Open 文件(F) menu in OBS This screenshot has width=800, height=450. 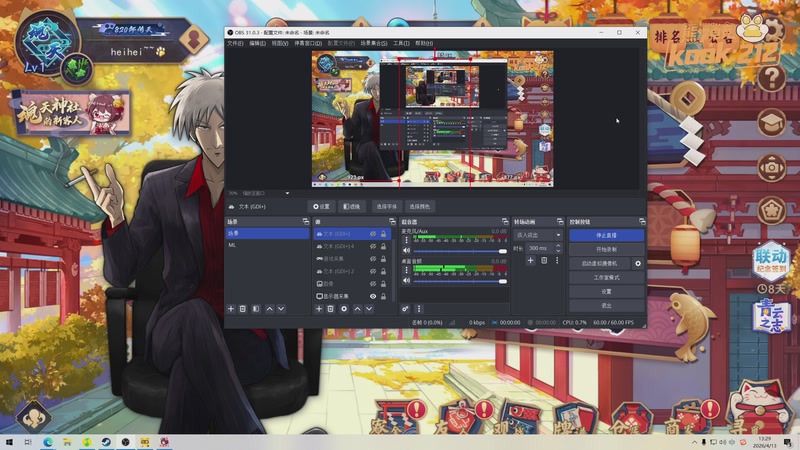235,43
